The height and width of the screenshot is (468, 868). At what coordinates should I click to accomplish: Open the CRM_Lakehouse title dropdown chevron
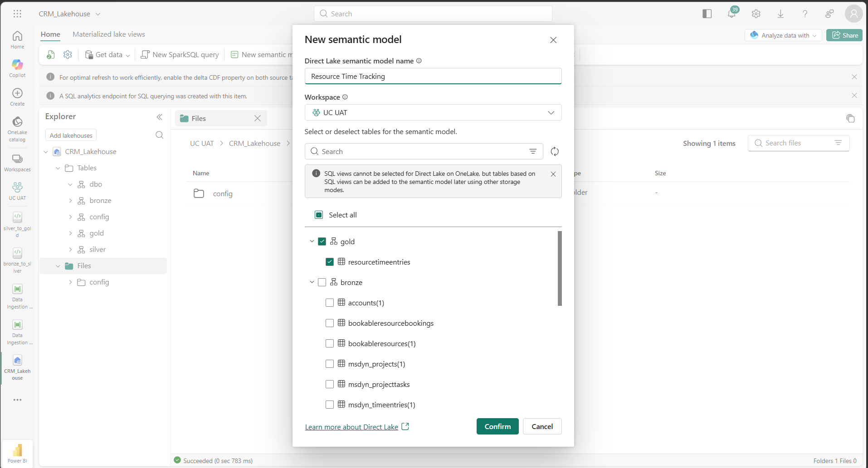click(x=98, y=14)
